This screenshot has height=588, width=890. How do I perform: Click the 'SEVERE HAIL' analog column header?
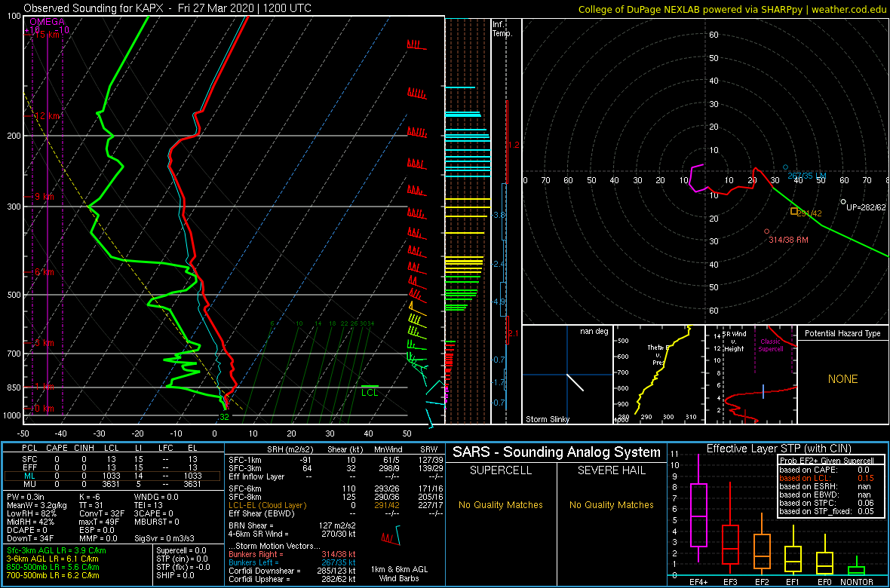[x=612, y=471]
